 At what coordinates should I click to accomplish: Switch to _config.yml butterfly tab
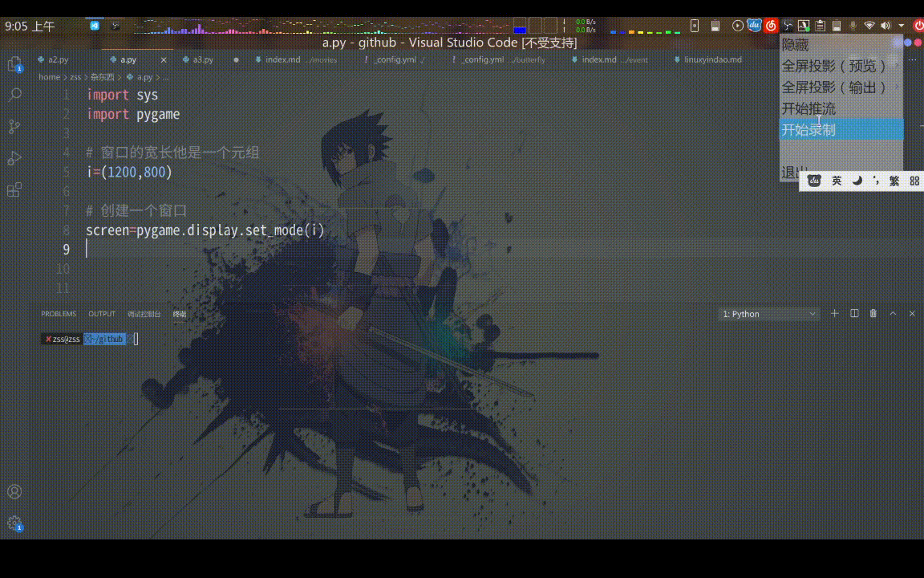499,59
